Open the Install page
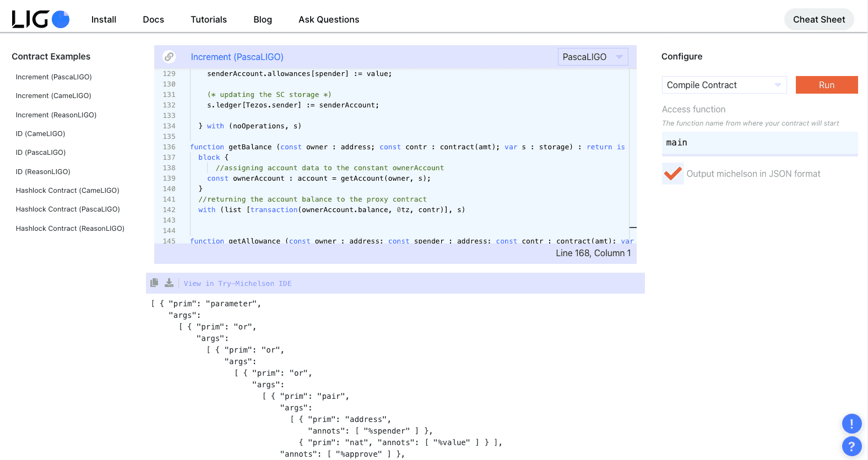Viewport: 868px width, 460px height. pos(104,19)
